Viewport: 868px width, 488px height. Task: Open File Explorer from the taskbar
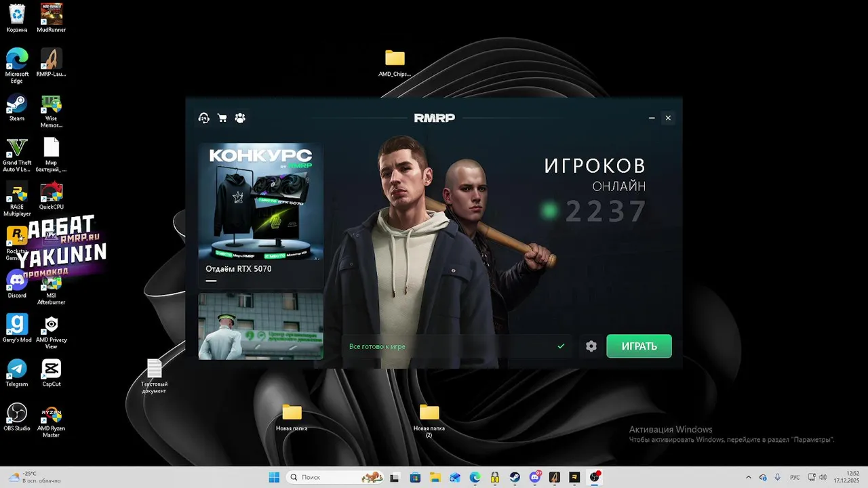click(x=435, y=477)
